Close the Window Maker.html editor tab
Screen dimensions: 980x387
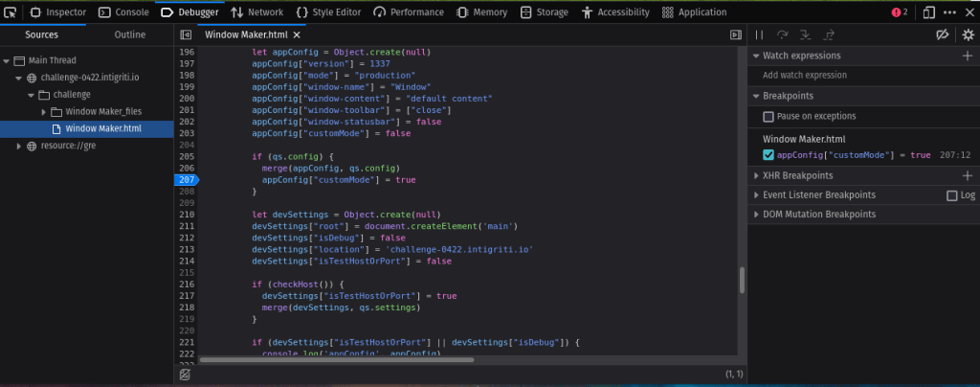(297, 34)
